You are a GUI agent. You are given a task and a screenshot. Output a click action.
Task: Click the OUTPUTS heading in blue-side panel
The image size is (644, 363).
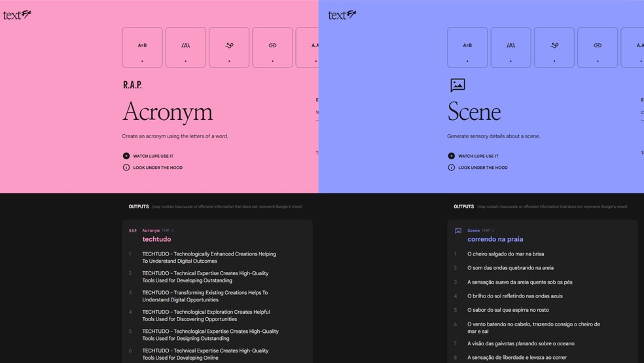pyautogui.click(x=464, y=207)
